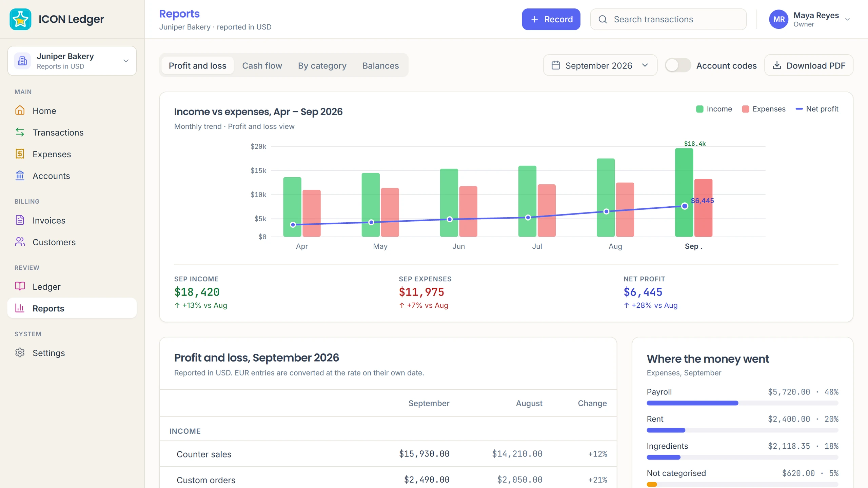The height and width of the screenshot is (488, 868).
Task: Click the magnifier icon in search
Action: pyautogui.click(x=603, y=19)
